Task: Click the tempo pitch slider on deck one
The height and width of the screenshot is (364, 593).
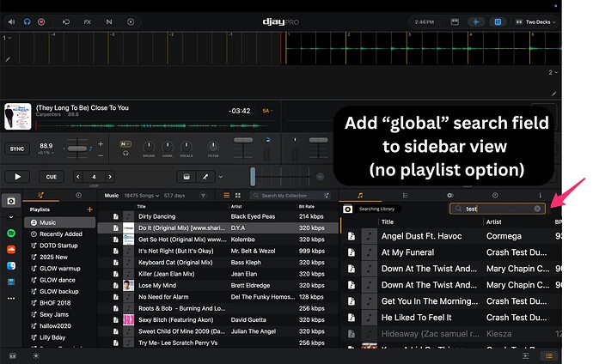Action: click(78, 149)
